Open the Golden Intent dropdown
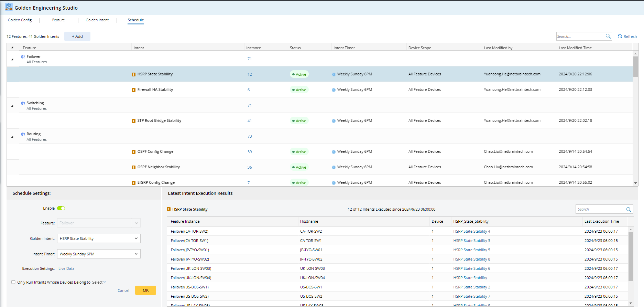Viewport: 644px width, 307px height. [99, 239]
